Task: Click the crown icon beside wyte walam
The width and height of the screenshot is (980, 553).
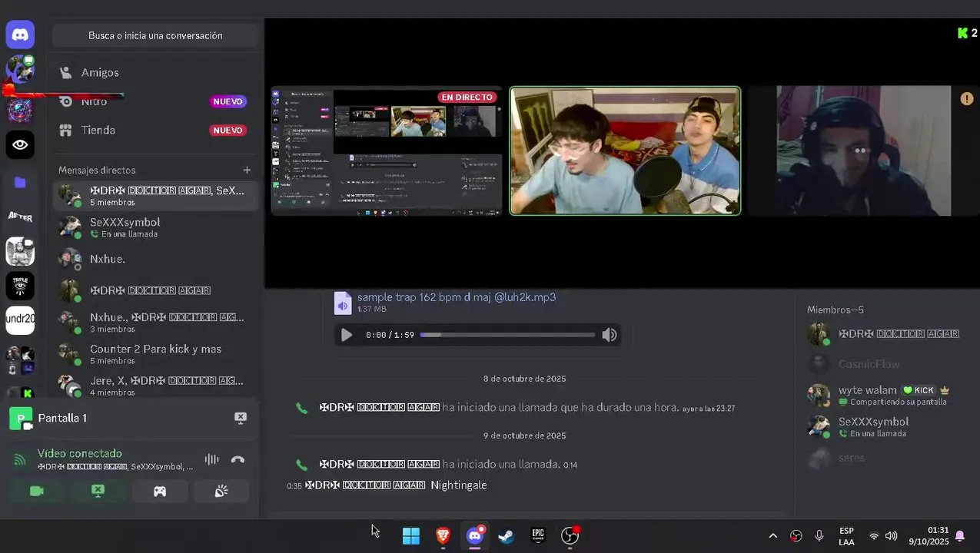Action: pos(945,390)
